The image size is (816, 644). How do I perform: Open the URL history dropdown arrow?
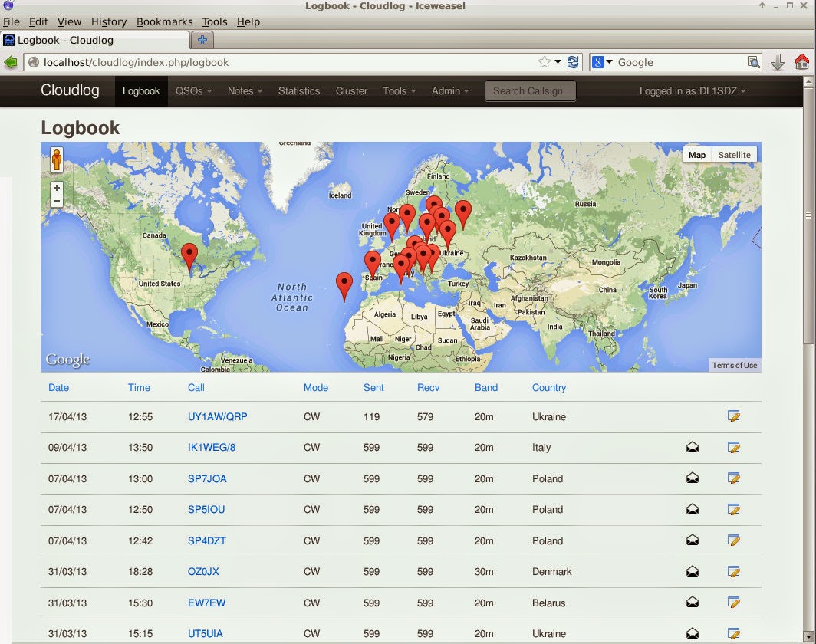point(558,62)
